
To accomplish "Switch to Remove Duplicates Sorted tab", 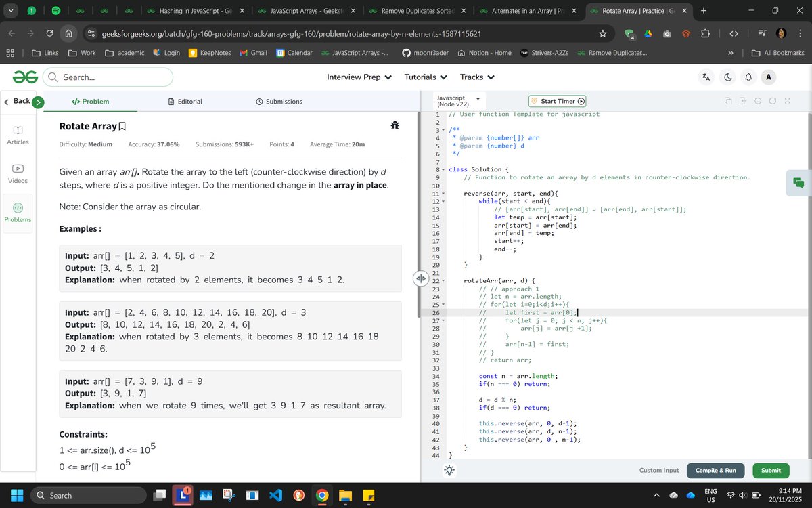I will point(416,11).
